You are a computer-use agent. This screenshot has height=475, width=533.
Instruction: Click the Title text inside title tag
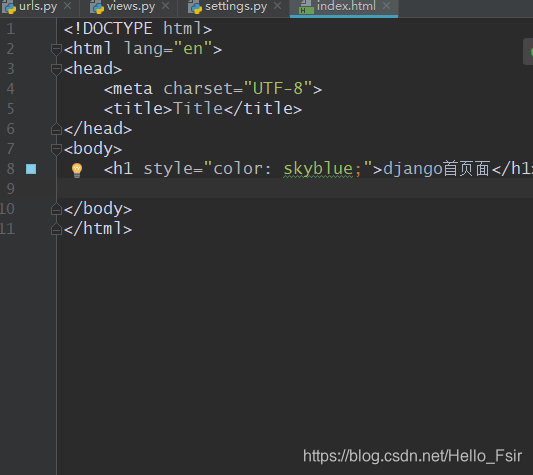(x=198, y=109)
